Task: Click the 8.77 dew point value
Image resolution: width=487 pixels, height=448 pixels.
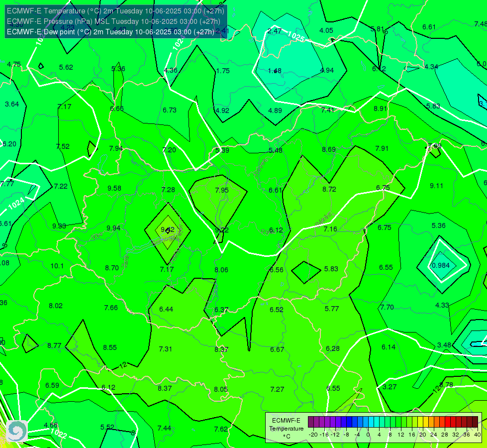Action: 54,346
